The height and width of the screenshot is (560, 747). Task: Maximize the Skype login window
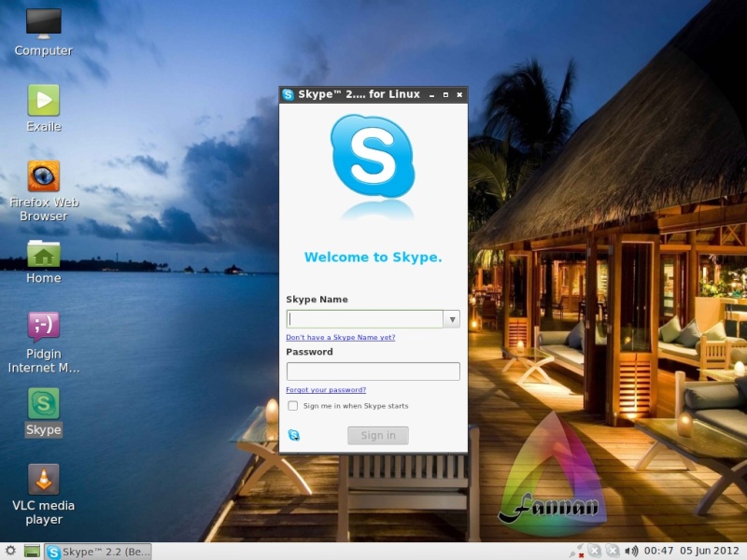click(x=445, y=95)
